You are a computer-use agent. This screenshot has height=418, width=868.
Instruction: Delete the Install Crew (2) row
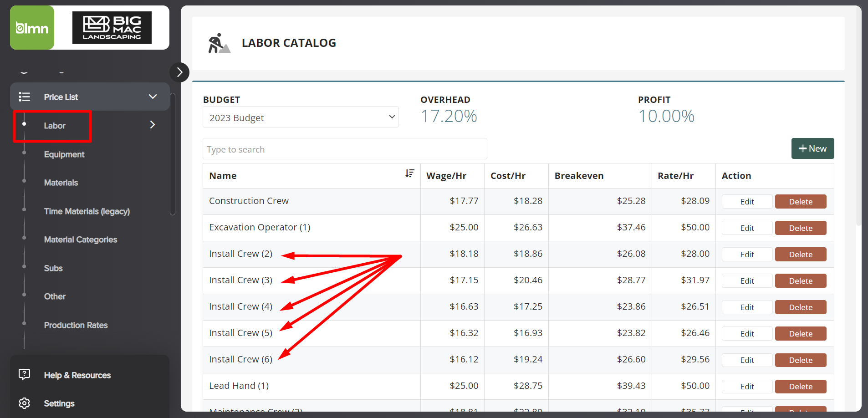point(801,255)
